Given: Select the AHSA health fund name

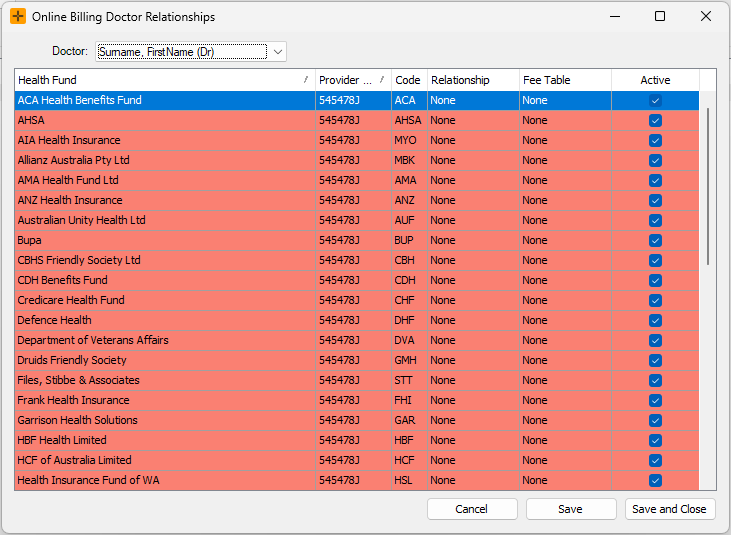Looking at the screenshot, I should pyautogui.click(x=31, y=120).
